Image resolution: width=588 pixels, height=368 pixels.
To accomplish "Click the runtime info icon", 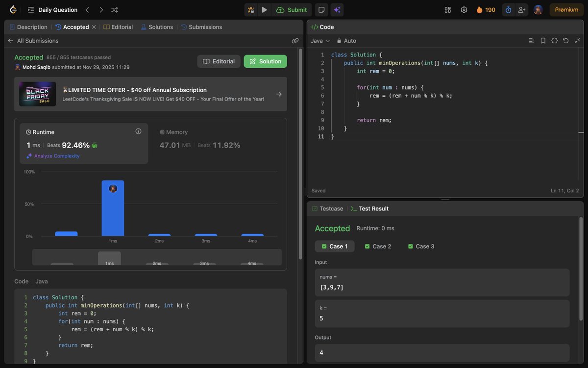I will [x=138, y=131].
